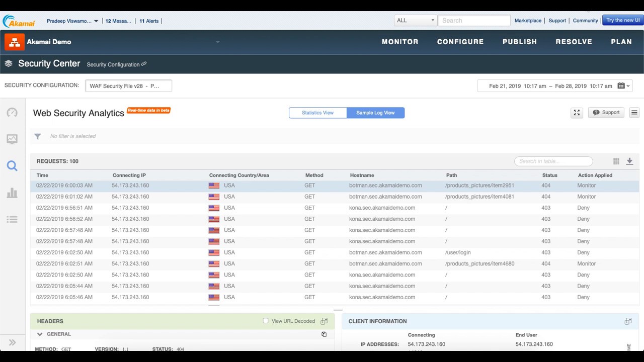
Task: Click the date range picker field
Action: pyautogui.click(x=555, y=86)
